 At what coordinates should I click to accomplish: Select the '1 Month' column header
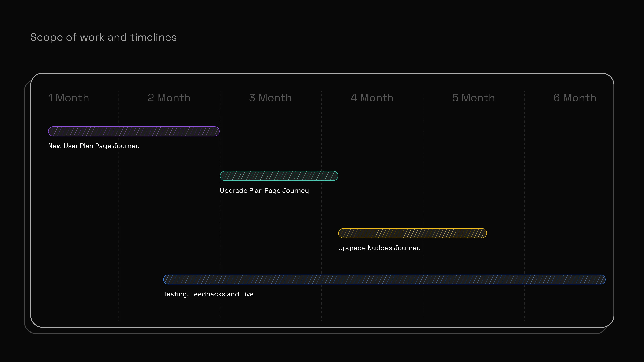(x=68, y=98)
